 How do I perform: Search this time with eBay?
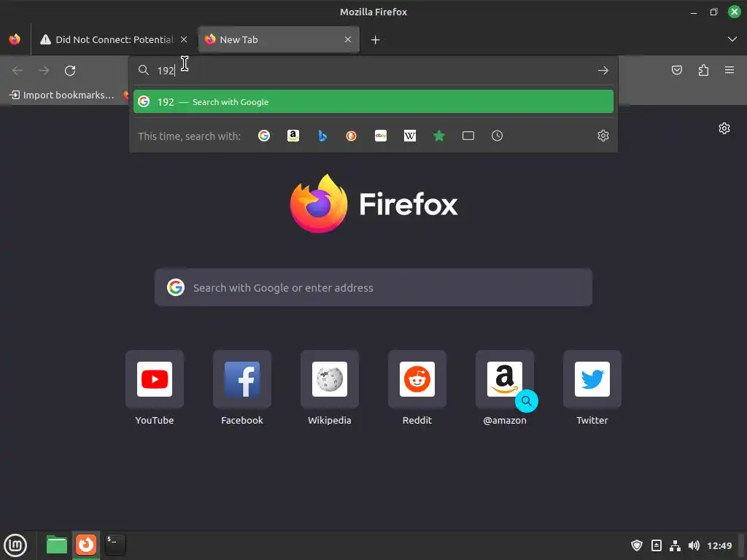(381, 136)
